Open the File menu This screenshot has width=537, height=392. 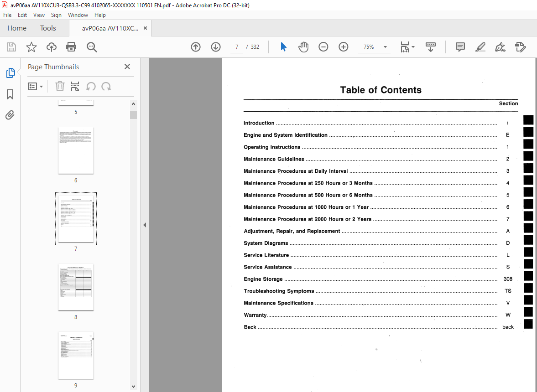pos(7,15)
